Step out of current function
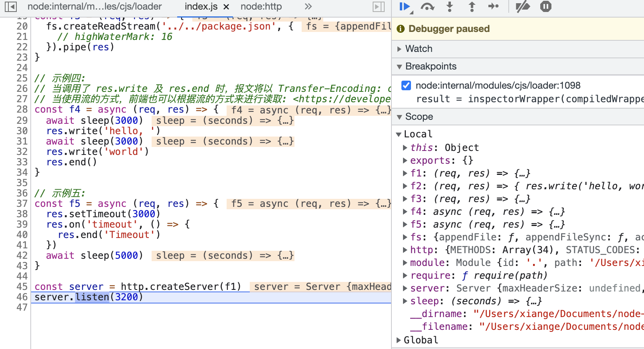This screenshot has width=644, height=349. point(472,6)
